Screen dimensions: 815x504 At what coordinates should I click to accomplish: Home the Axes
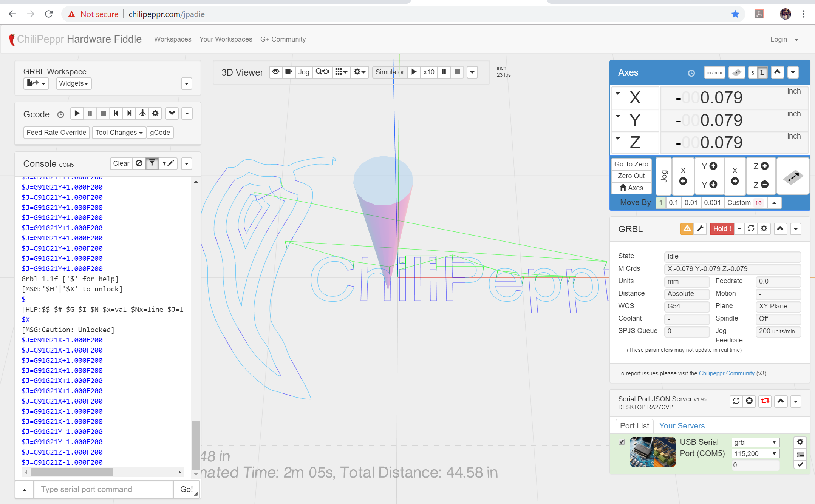pos(631,188)
